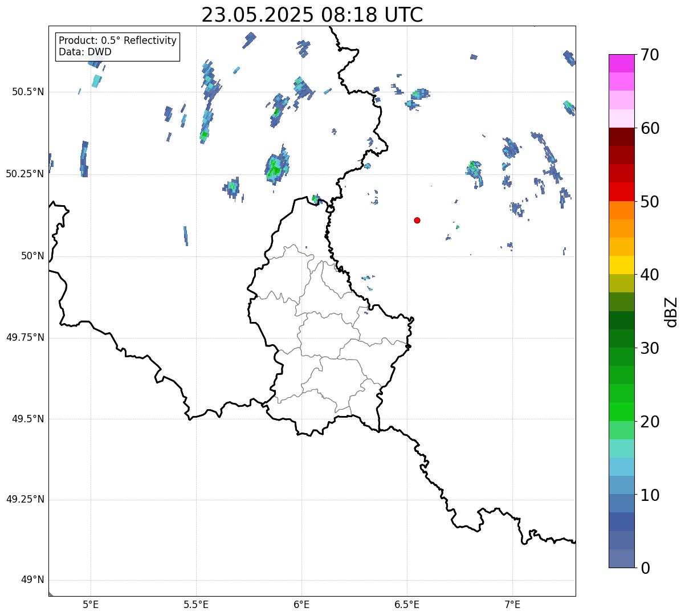Click the 6.5°E longitude label
Screen dimensions: 685x616
pyautogui.click(x=407, y=605)
